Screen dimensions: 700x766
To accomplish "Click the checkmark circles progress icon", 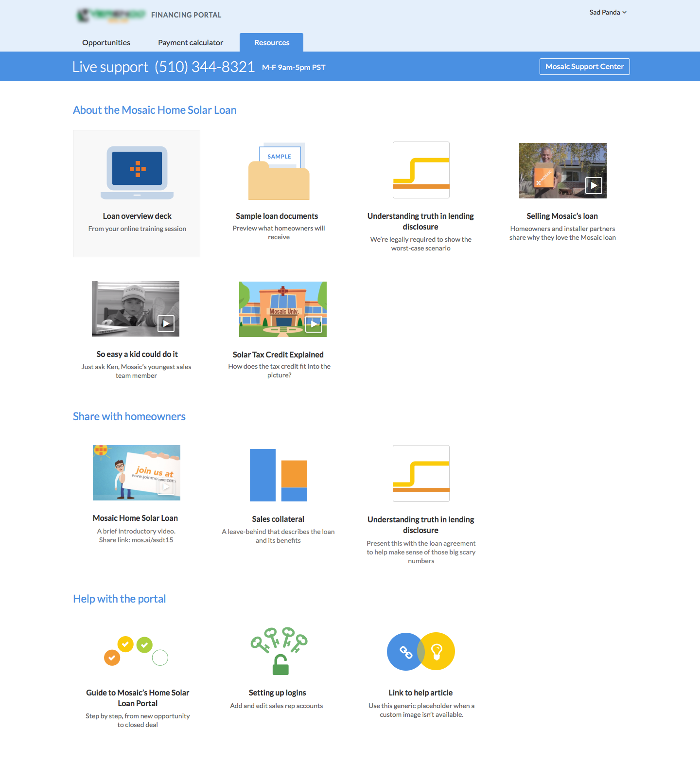I will pos(136,651).
